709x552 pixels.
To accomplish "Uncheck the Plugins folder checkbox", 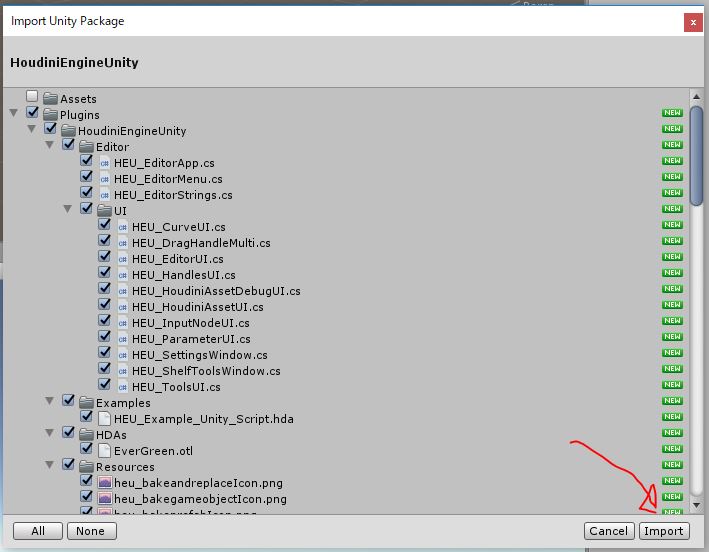I will (32, 112).
